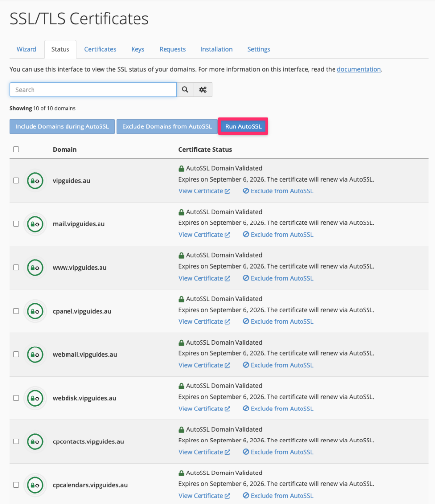Image resolution: width=435 pixels, height=504 pixels.
Task: Click the cpcontacts.vipguides.au domain name
Action: (x=88, y=441)
